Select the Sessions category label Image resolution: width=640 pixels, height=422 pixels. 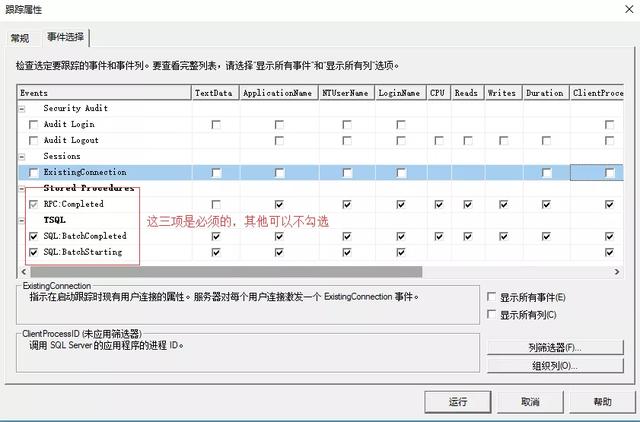[x=62, y=156]
